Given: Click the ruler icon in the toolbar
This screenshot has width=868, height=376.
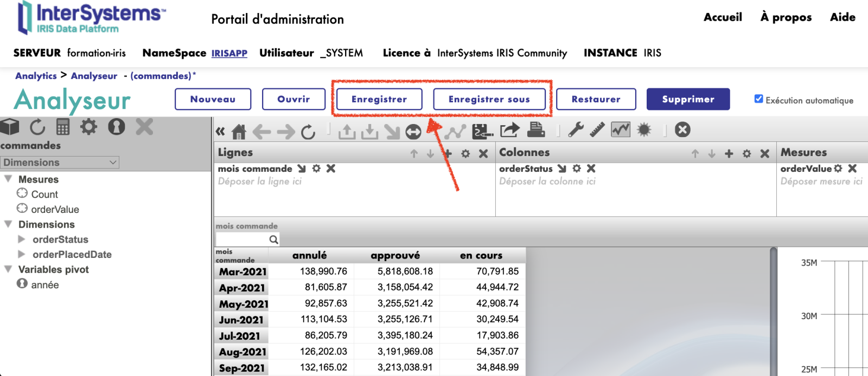Looking at the screenshot, I should tap(597, 130).
